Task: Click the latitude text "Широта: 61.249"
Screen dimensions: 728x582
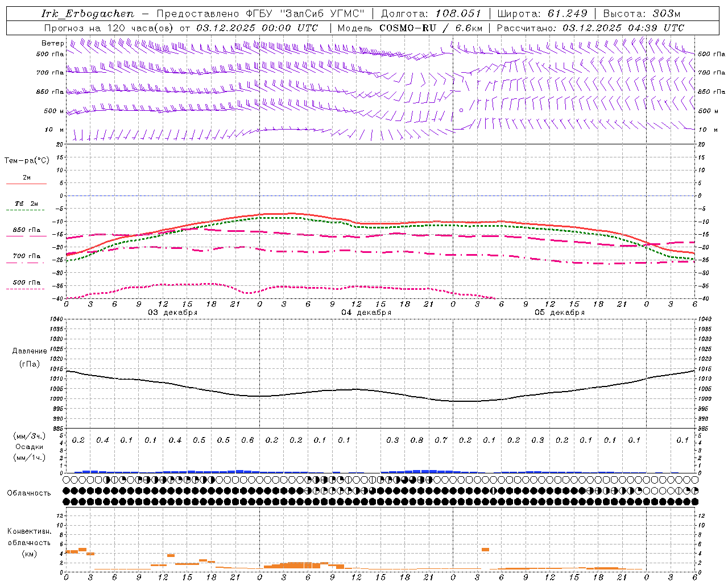Action: 543,14
